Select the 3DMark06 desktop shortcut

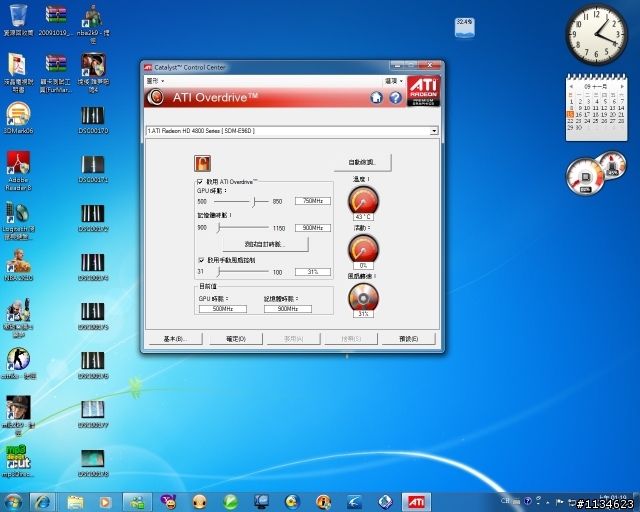[x=18, y=118]
